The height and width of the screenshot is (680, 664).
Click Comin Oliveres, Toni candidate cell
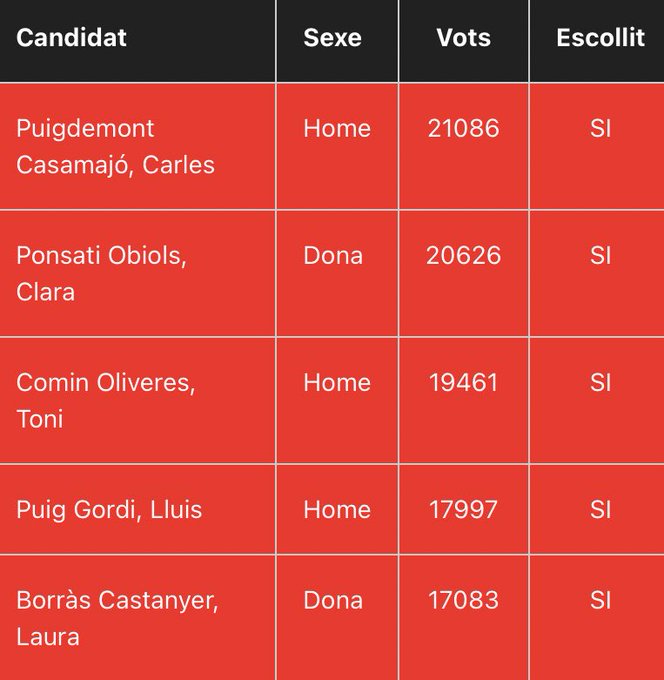click(137, 400)
